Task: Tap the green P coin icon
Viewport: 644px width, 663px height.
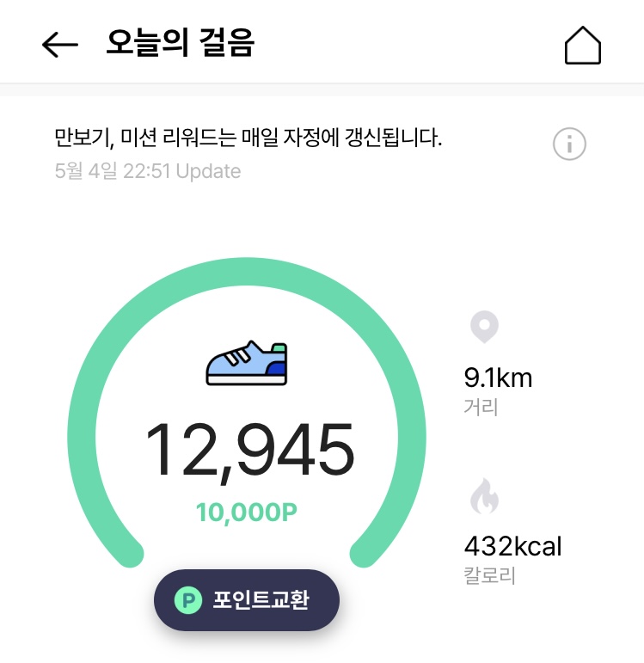Action: tap(187, 600)
